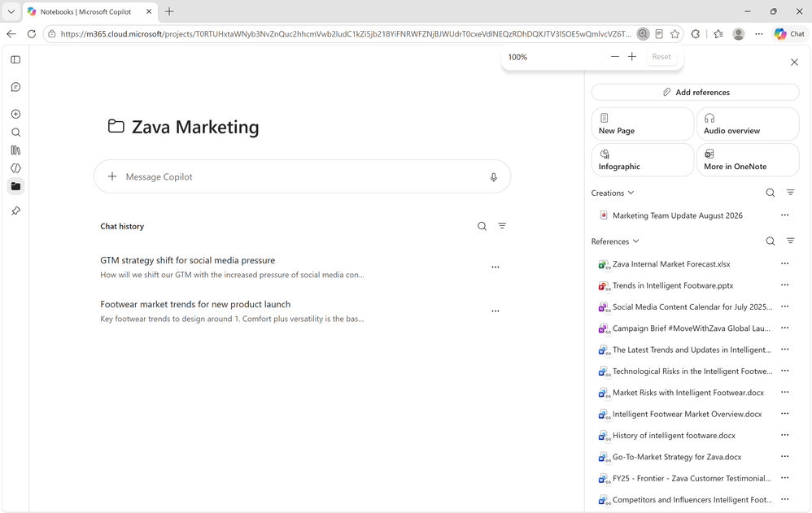This screenshot has height=513, width=812.
Task: Decrease zoom with minus button
Action: click(615, 57)
